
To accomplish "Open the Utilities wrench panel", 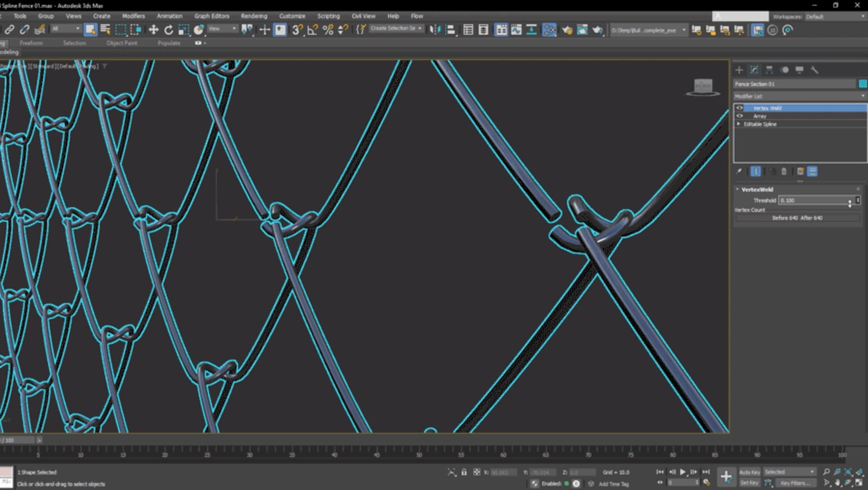I will (815, 70).
